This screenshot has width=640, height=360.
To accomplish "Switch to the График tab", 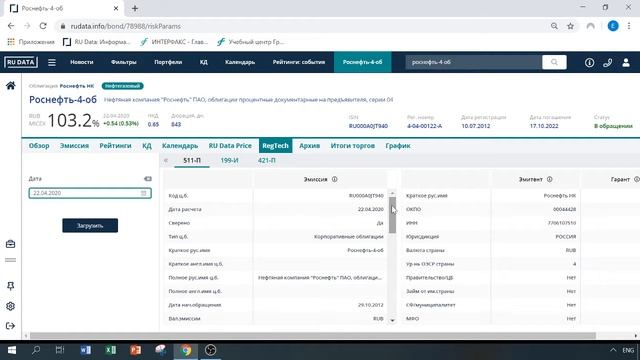I will [x=398, y=146].
